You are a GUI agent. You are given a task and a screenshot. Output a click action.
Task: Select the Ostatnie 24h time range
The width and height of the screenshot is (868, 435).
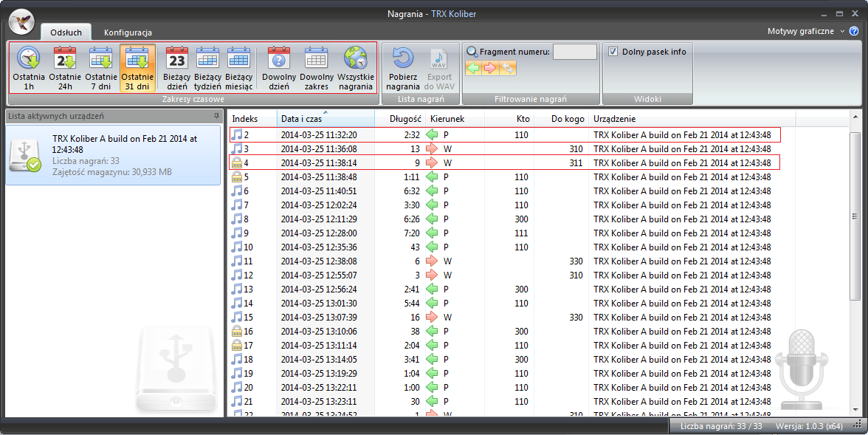click(x=65, y=68)
